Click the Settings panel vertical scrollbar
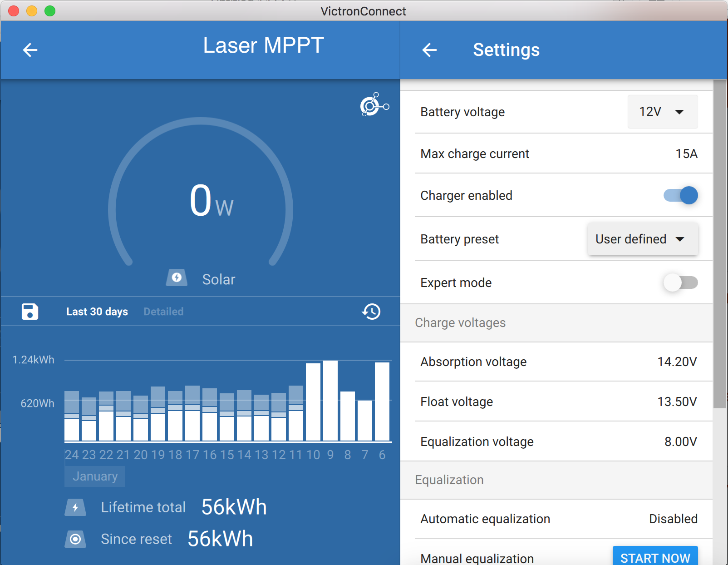 click(720, 244)
